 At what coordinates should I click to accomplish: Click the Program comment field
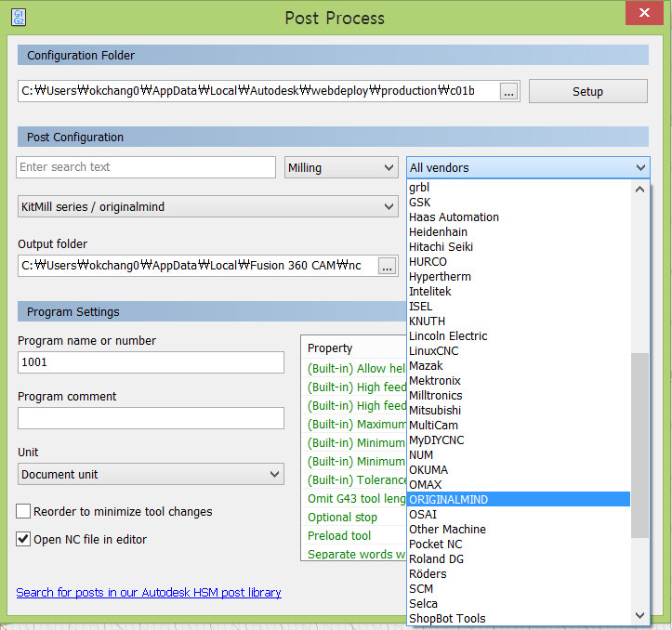point(151,418)
